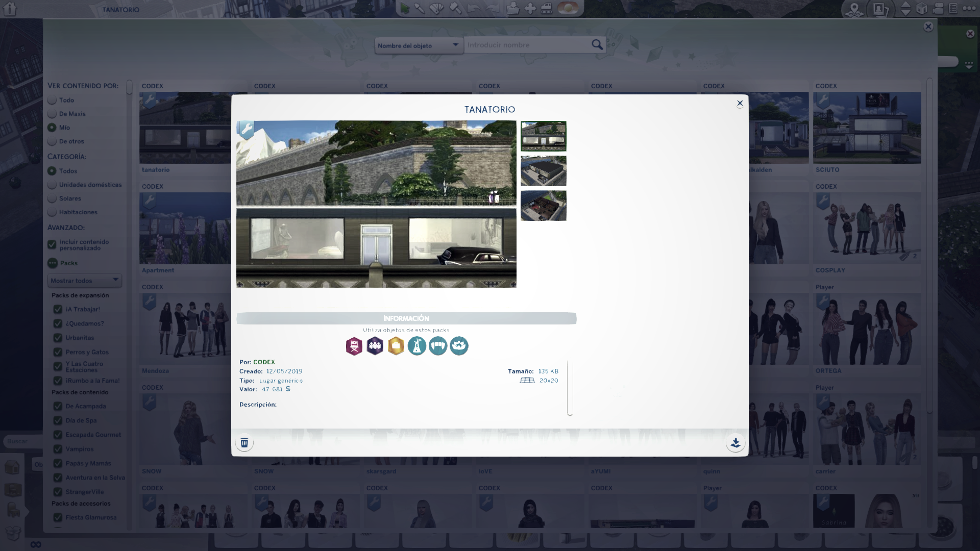Click the Get Famous director chair pack icon
Screen dimensions: 980x551
tap(354, 346)
